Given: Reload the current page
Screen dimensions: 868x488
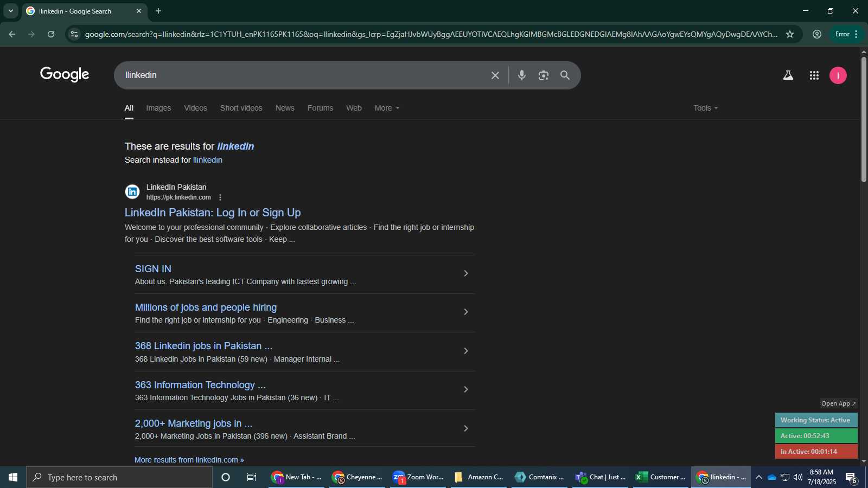Looking at the screenshot, I should click(x=51, y=34).
